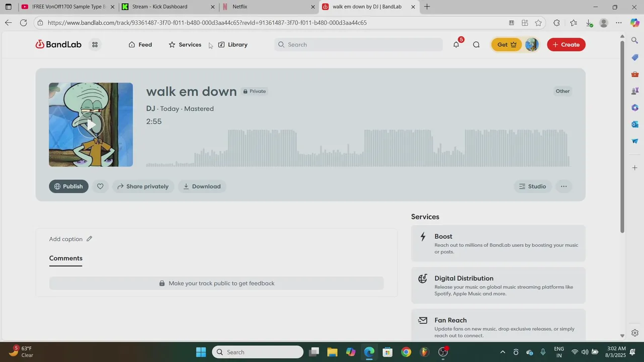Open the immersive reader icon in address bar
This screenshot has width=644, height=362.
[x=511, y=23]
